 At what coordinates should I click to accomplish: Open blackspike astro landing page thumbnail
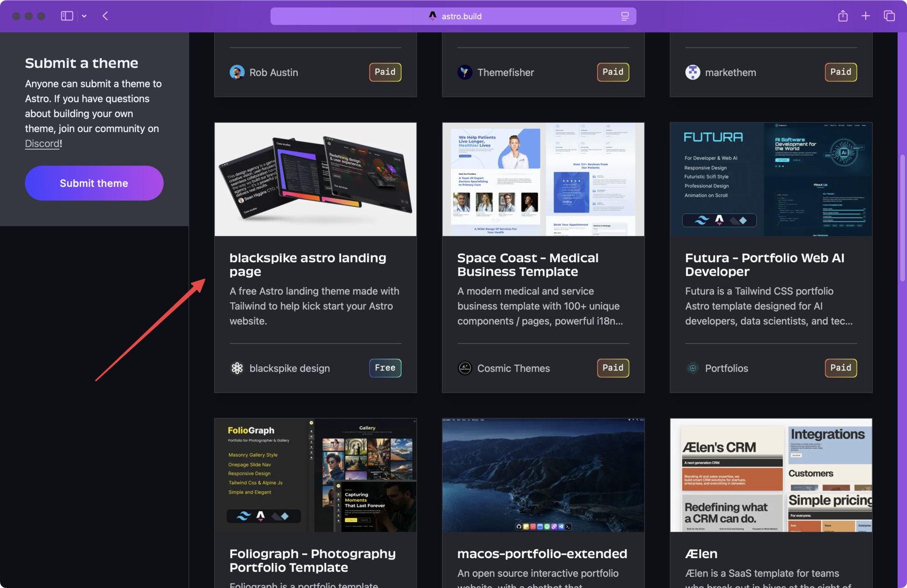pyautogui.click(x=316, y=179)
